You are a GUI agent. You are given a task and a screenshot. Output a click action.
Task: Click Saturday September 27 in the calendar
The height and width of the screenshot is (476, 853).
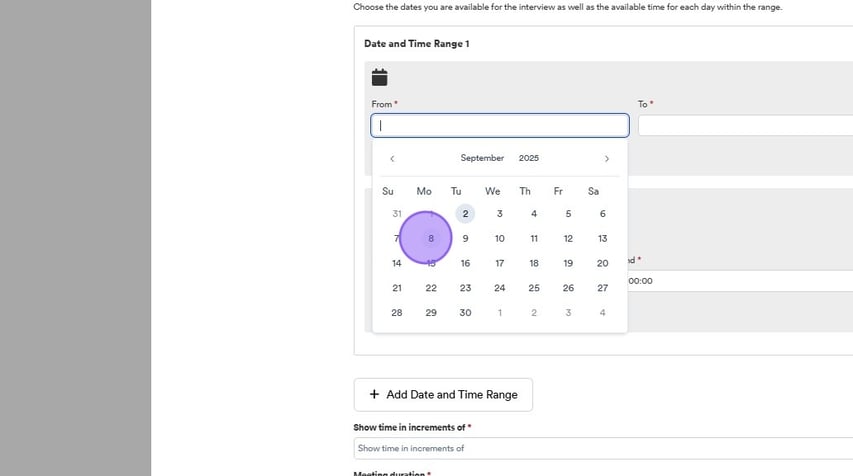tap(602, 288)
